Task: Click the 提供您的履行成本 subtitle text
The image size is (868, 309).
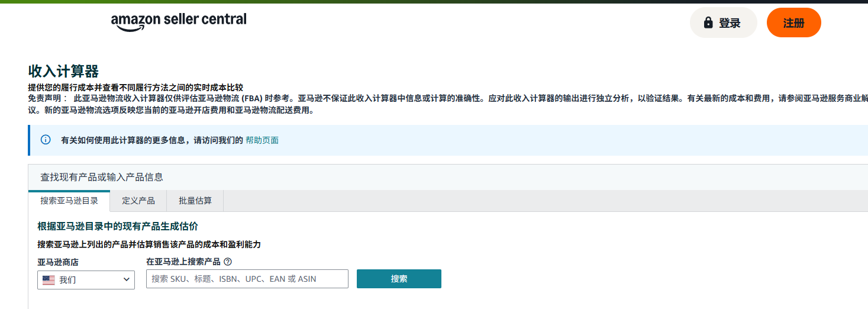Action: pos(135,88)
